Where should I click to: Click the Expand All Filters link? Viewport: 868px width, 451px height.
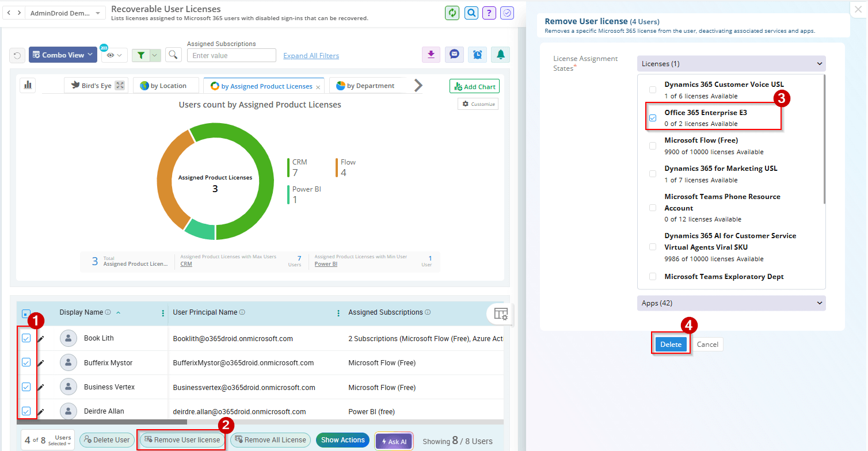(311, 56)
